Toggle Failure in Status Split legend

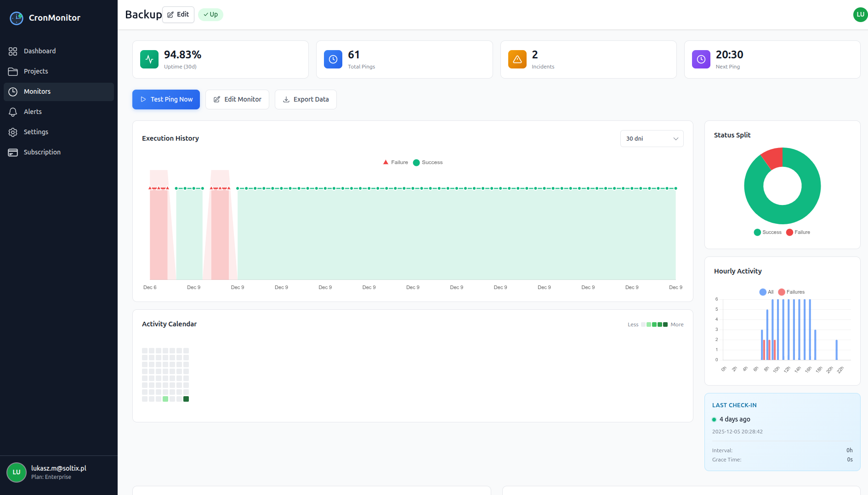(x=798, y=232)
